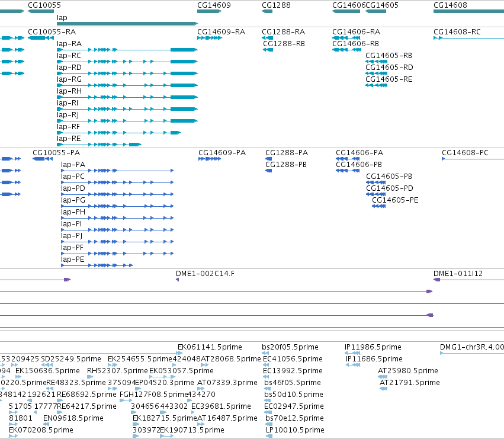Select the DME1-002C14.F feature
This screenshot has width=504, height=439.
(178, 280)
